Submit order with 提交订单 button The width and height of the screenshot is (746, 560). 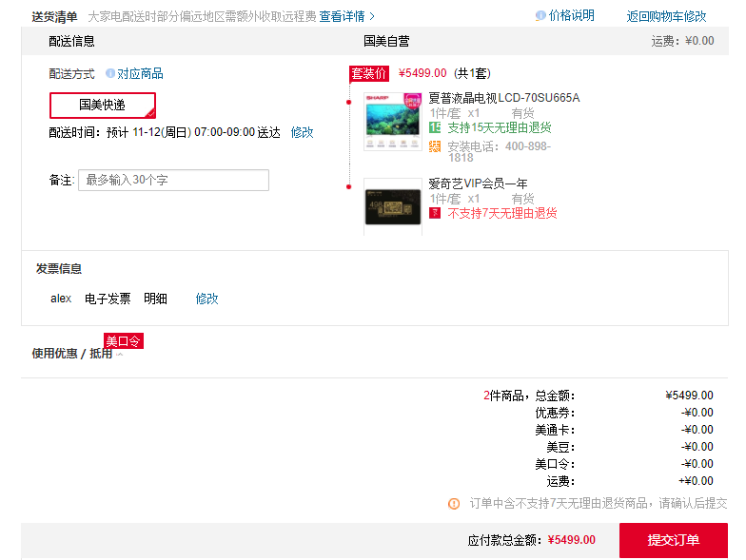(674, 540)
